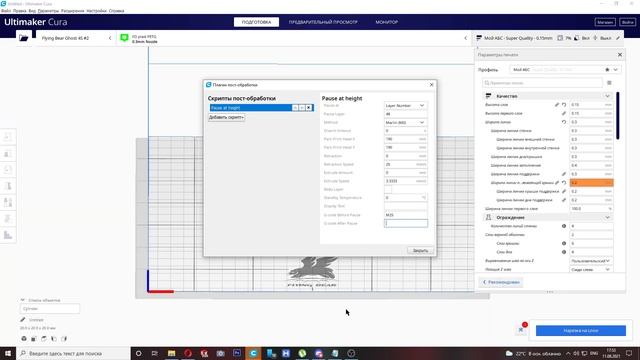Screen dimensions: 640x360
Task: Open Photoshop from the taskbar
Action: coord(237,353)
